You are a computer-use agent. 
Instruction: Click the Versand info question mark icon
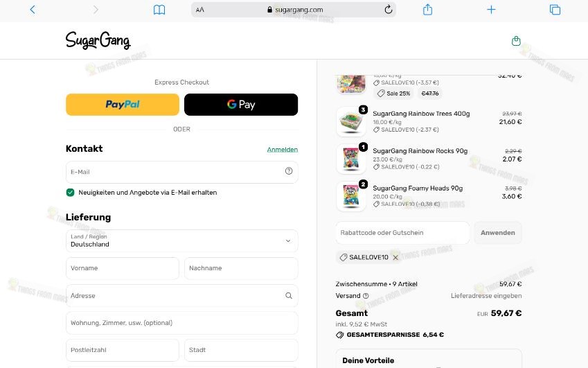coord(366,296)
